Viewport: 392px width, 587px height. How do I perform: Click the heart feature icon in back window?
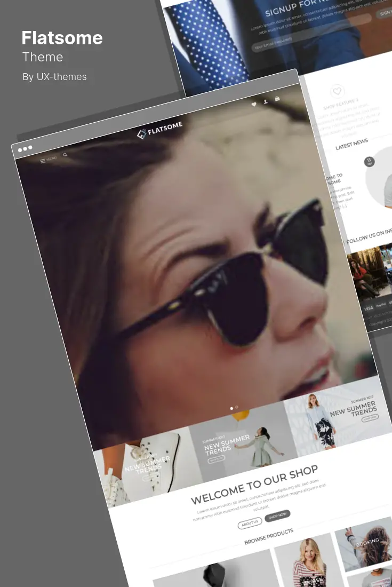click(337, 91)
